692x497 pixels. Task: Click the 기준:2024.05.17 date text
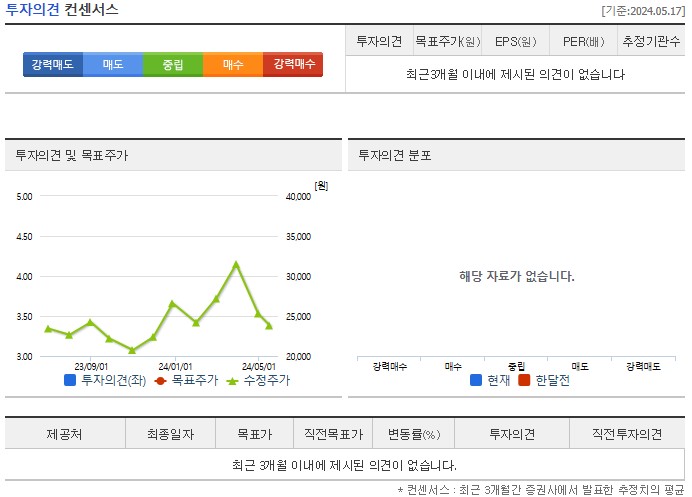click(x=643, y=11)
